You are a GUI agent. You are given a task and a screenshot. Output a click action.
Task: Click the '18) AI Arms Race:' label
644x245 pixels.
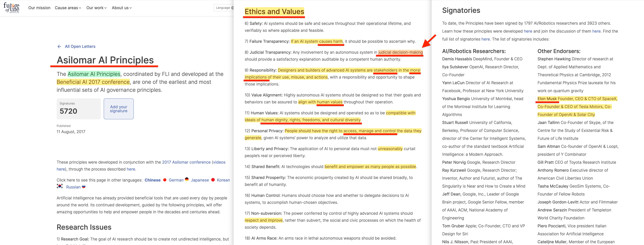[x=261, y=238]
